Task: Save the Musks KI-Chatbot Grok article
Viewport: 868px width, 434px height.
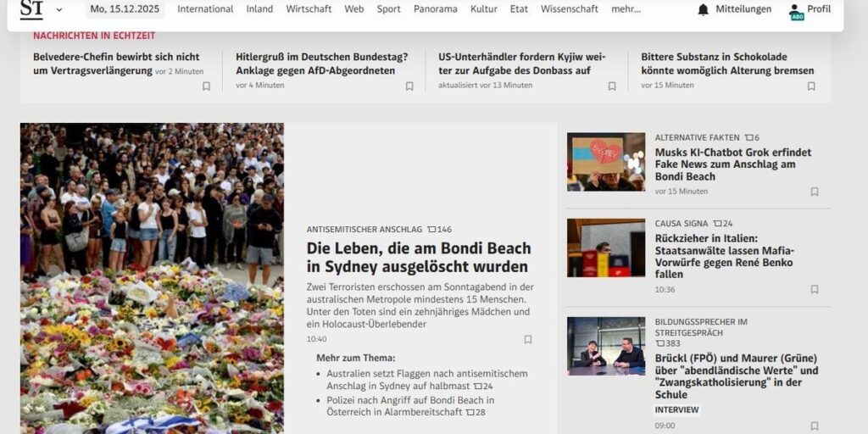Action: click(x=815, y=192)
